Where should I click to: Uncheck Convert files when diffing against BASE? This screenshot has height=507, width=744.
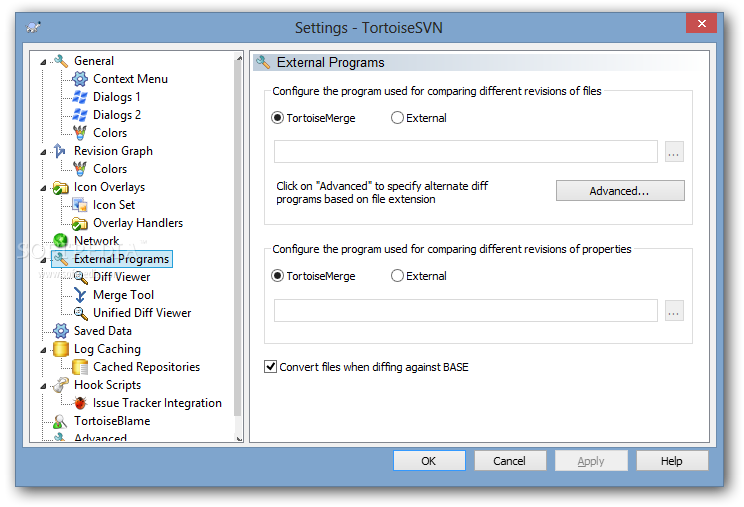[x=270, y=367]
